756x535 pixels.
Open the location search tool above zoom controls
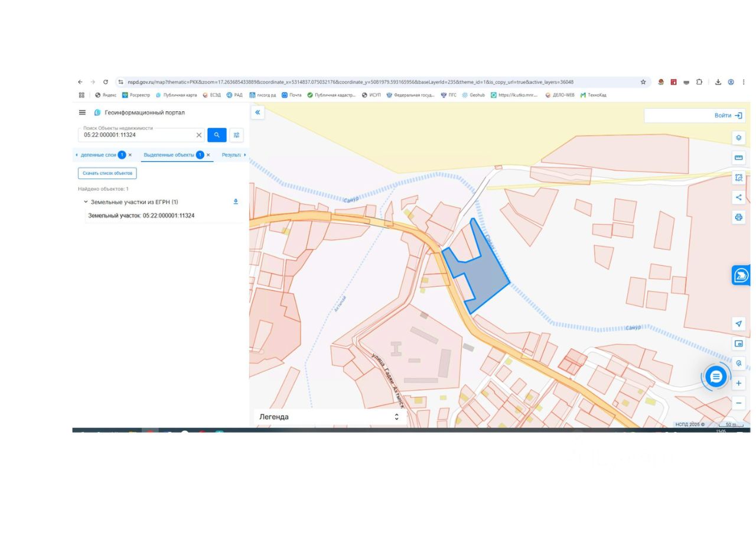[x=738, y=363]
